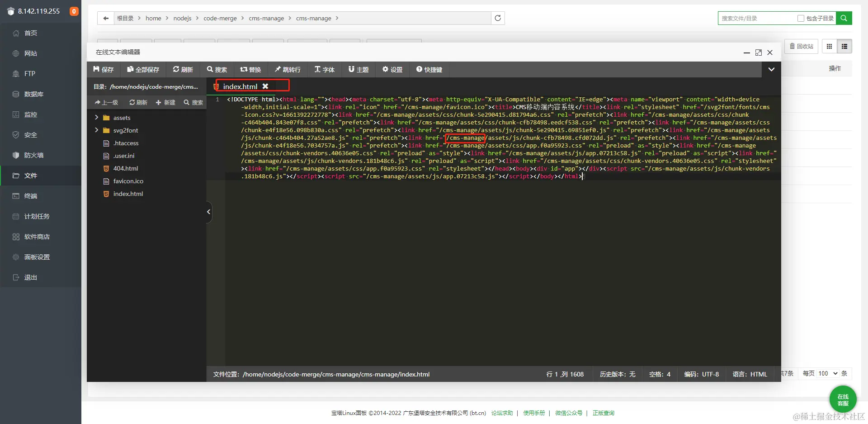Open the 回收站 recycle bin
The image size is (868, 424).
(801, 46)
